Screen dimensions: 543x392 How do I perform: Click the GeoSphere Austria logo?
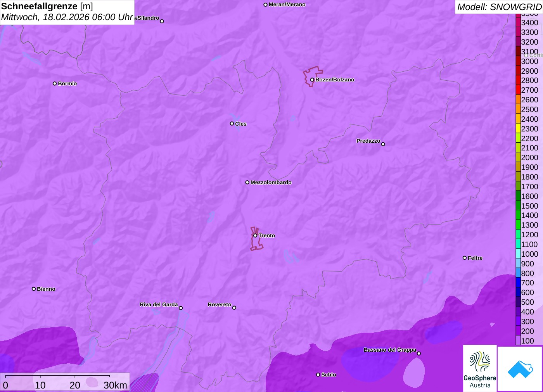pyautogui.click(x=480, y=368)
